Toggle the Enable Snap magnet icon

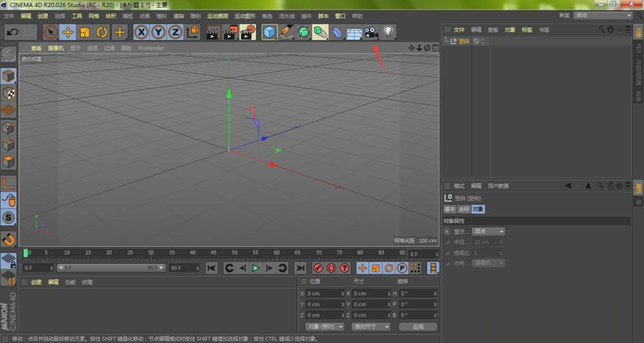coord(8,239)
